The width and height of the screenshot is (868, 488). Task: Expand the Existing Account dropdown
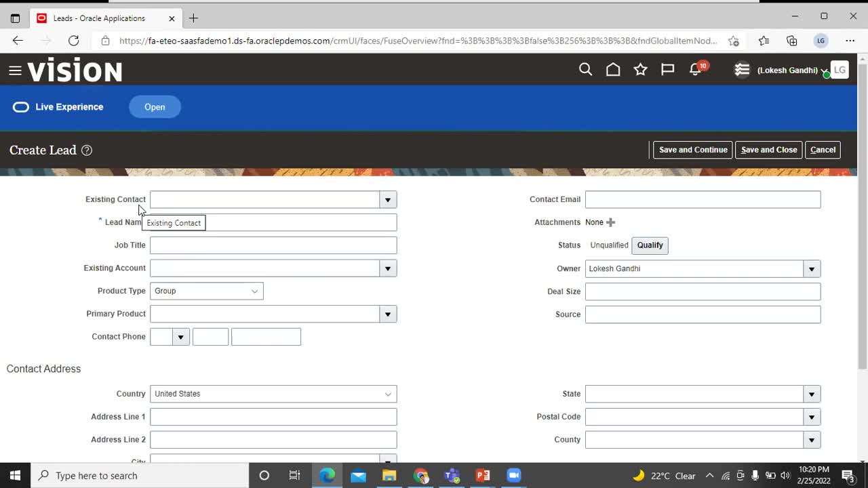pos(388,268)
